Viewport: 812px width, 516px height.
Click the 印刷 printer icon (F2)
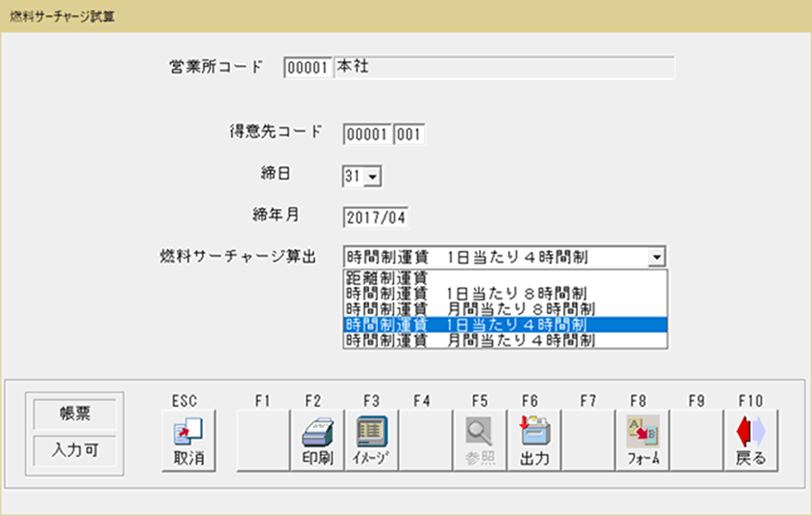318,440
